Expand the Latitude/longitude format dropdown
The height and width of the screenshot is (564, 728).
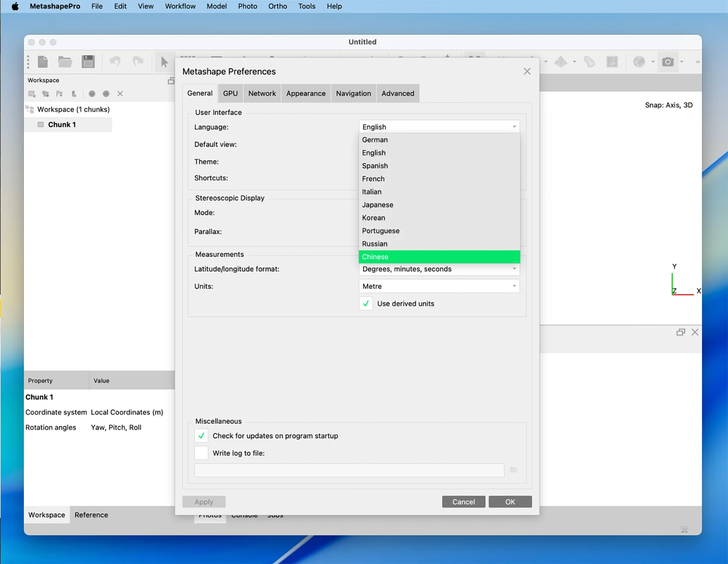(439, 269)
